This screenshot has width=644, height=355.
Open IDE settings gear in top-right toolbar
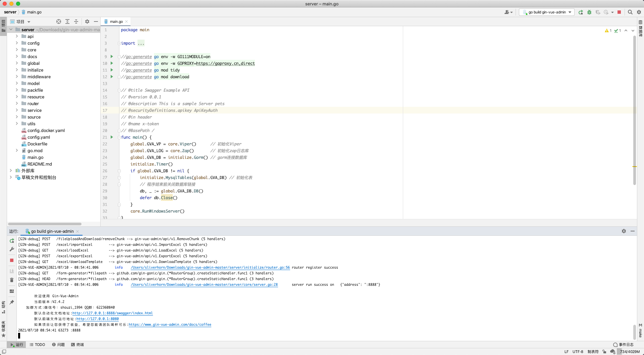(x=639, y=12)
